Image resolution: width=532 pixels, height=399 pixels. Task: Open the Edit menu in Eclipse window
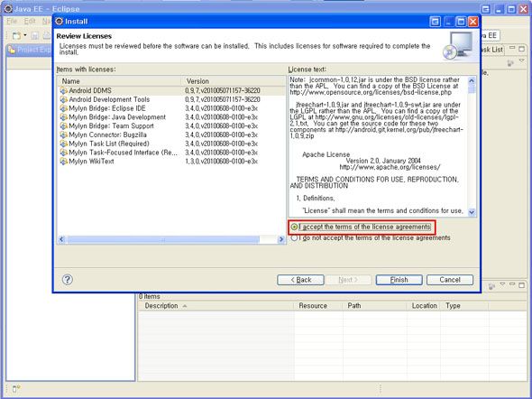(30, 22)
